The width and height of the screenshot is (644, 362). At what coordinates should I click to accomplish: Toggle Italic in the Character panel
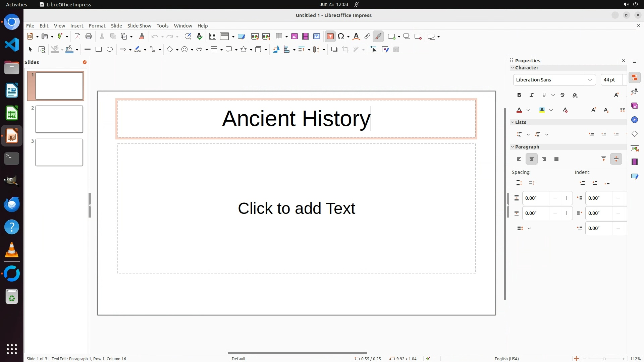532,95
